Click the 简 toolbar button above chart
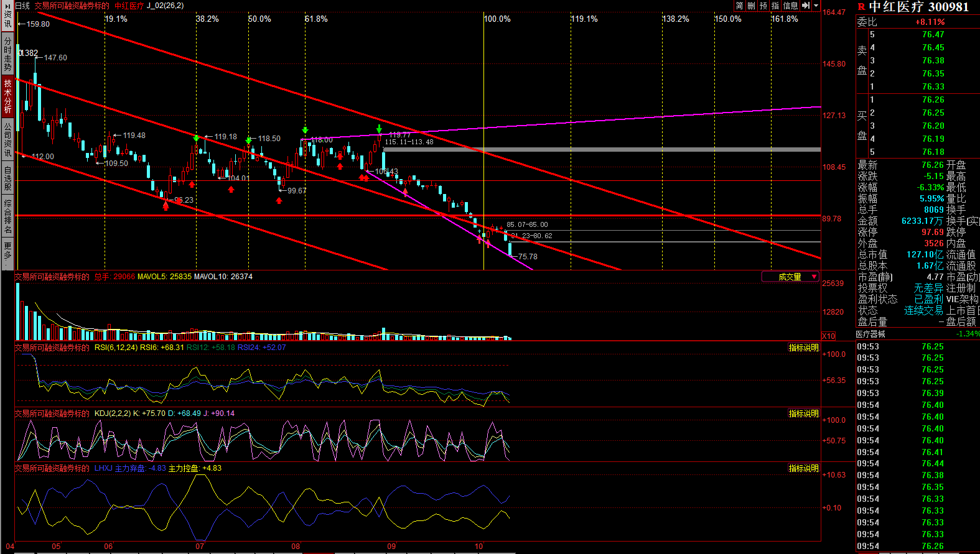Image resolution: width=980 pixels, height=554 pixels. [739, 6]
